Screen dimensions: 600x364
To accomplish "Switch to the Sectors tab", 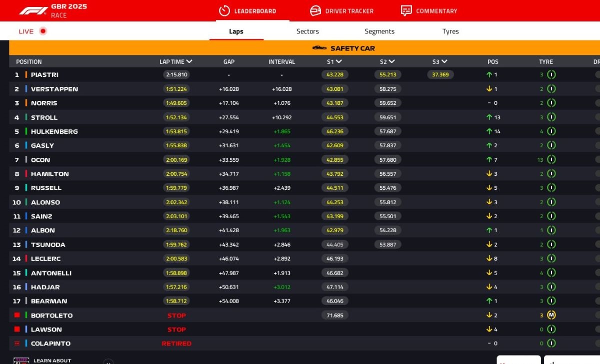I will (307, 31).
